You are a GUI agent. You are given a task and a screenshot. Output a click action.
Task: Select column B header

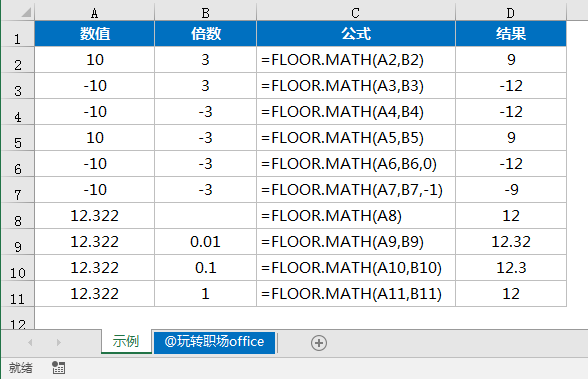[x=205, y=13]
